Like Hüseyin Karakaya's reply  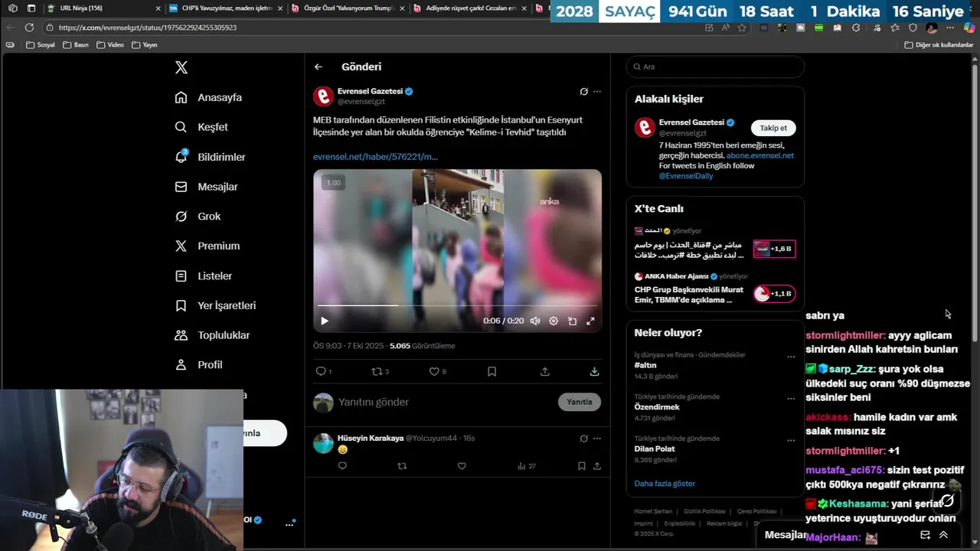(462, 466)
